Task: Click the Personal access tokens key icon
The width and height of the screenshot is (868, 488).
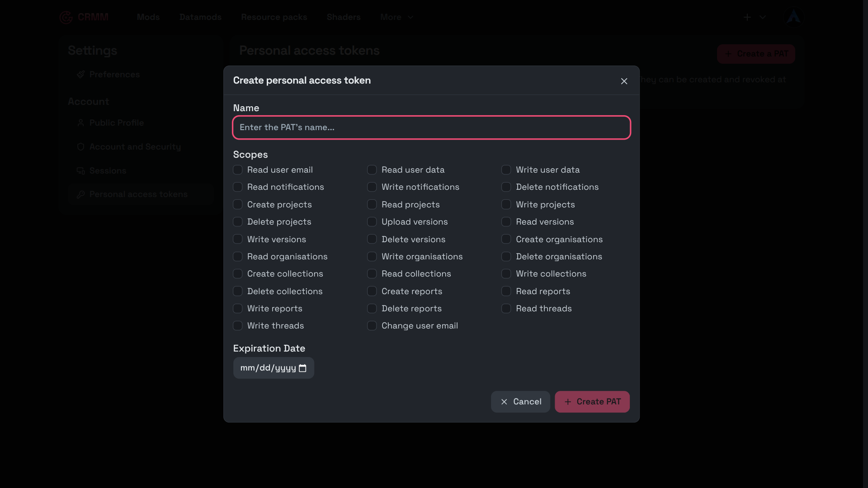Action: click(x=81, y=194)
